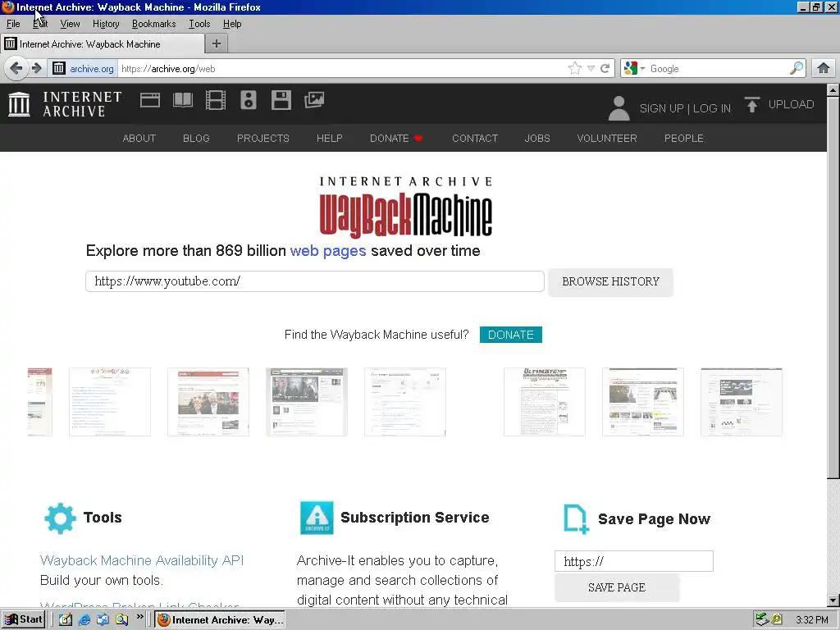Open the History menu
The height and width of the screenshot is (630, 840).
click(x=106, y=24)
